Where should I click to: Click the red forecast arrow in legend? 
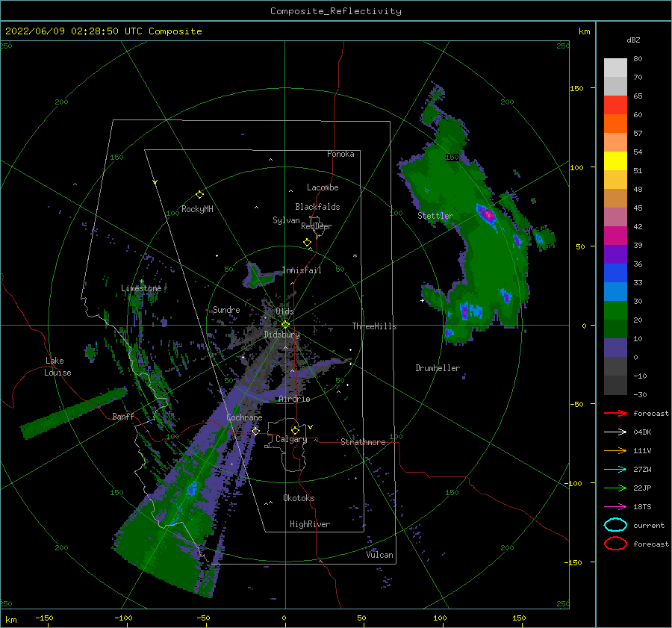click(615, 413)
